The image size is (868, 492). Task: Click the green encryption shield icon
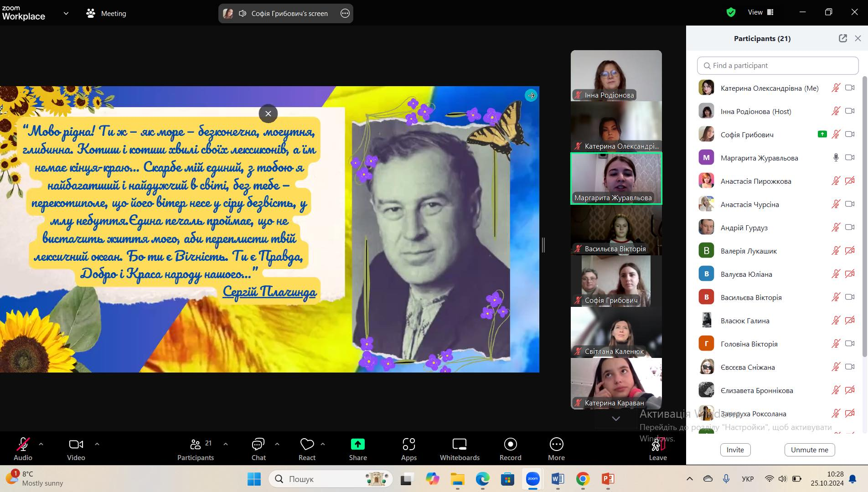(731, 12)
